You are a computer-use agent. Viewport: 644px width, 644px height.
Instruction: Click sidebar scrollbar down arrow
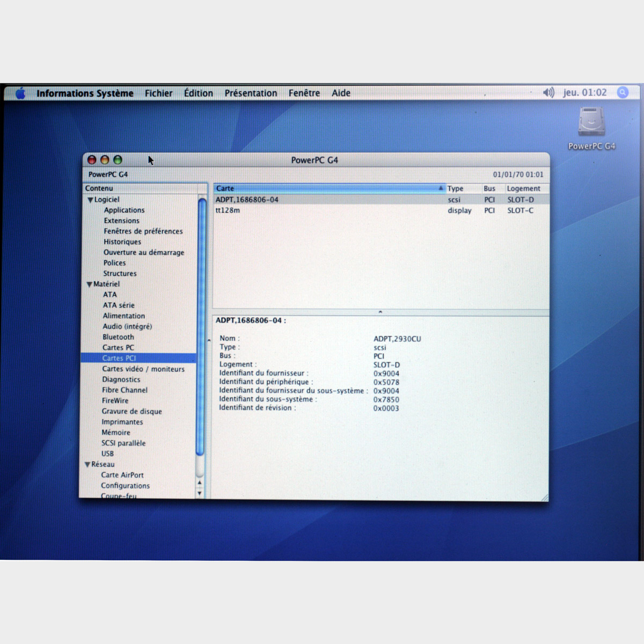pyautogui.click(x=200, y=493)
